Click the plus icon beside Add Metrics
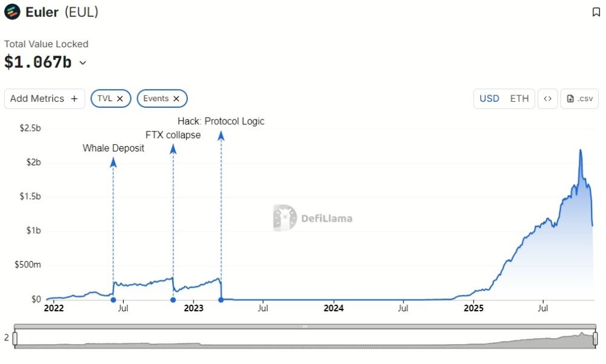Screen dimensions: 606x364 (74, 98)
